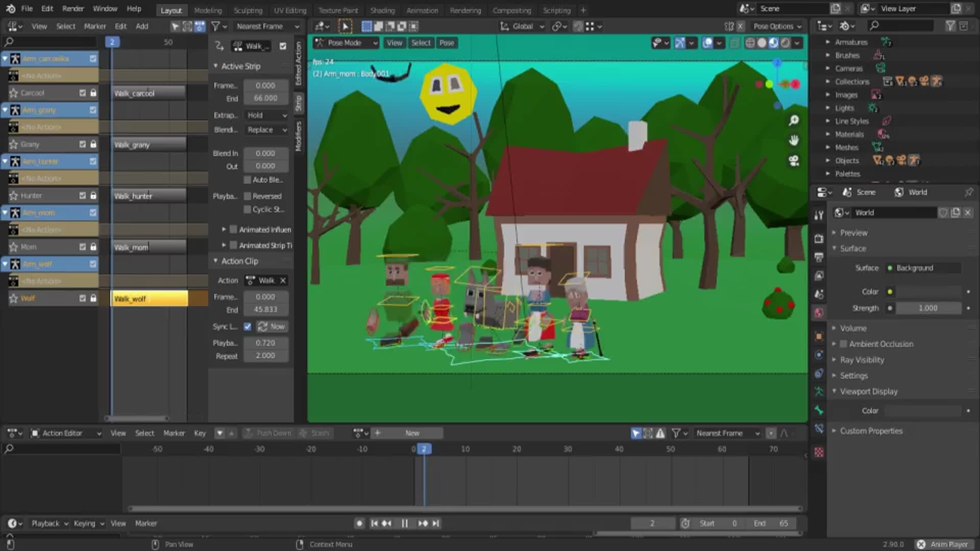This screenshot has height=551, width=980.
Task: Jump to last frame
Action: click(435, 523)
